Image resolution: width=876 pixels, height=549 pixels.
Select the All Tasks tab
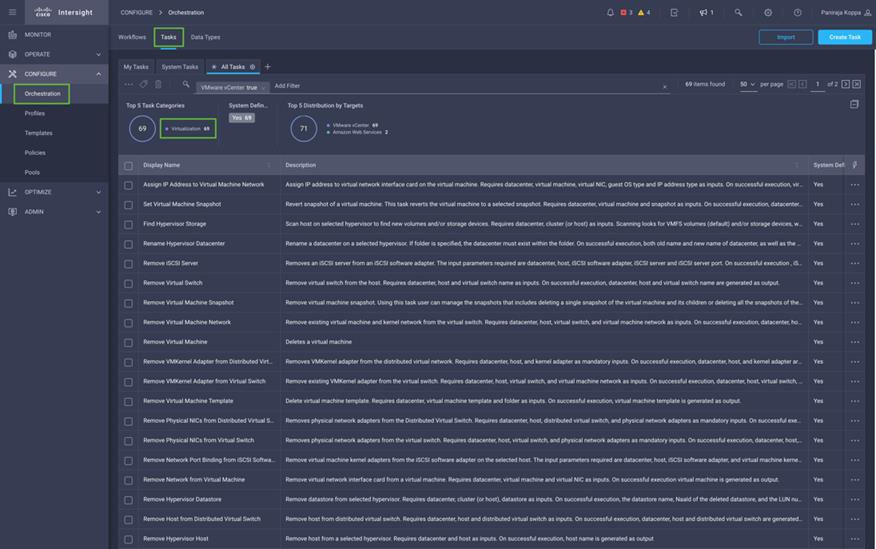233,67
